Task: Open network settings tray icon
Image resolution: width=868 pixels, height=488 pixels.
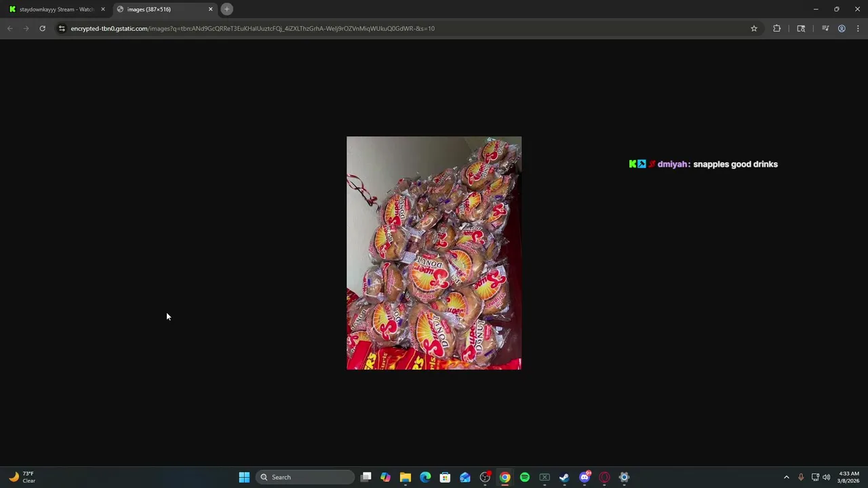Action: [815, 477]
